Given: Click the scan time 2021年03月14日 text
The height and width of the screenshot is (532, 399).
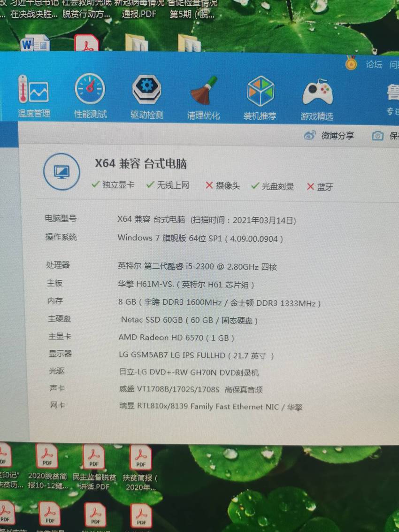Looking at the screenshot, I should pos(243,220).
